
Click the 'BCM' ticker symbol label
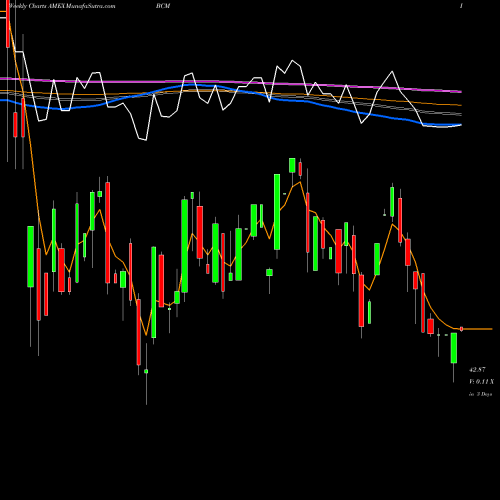click(x=163, y=6)
